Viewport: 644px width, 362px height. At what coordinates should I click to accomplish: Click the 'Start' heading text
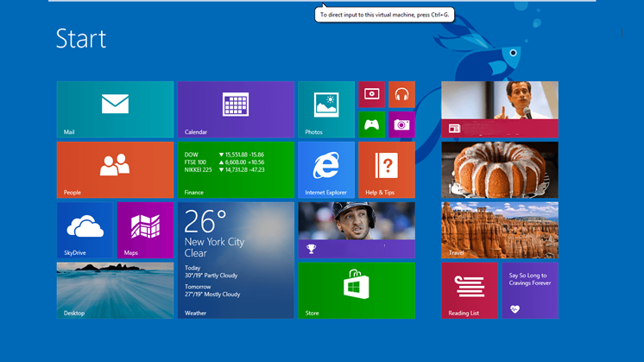click(x=81, y=39)
